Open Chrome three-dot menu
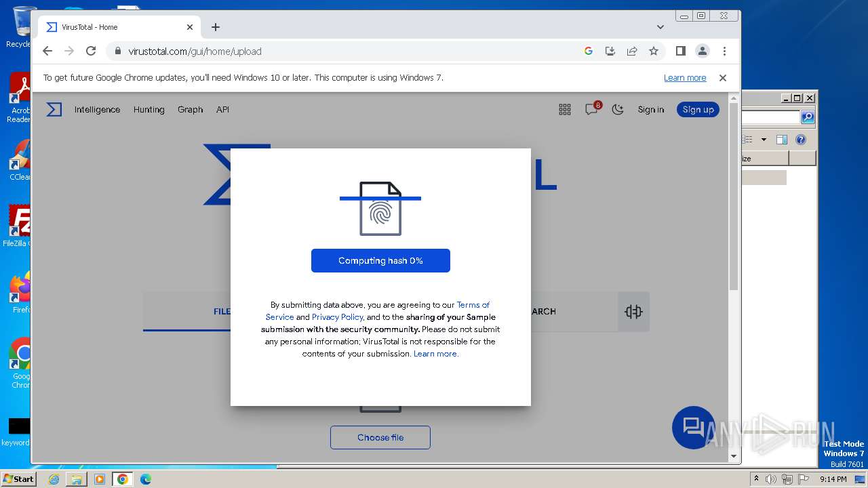The width and height of the screenshot is (868, 488). pyautogui.click(x=724, y=51)
